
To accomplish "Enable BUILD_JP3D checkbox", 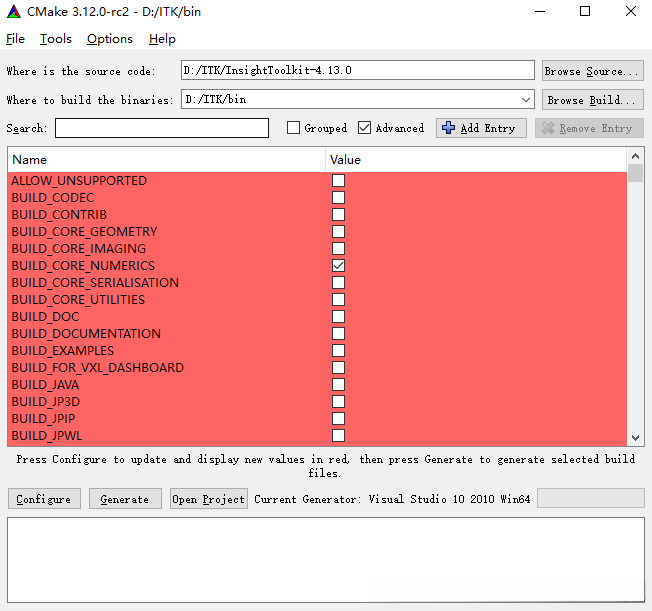I will pyautogui.click(x=338, y=402).
